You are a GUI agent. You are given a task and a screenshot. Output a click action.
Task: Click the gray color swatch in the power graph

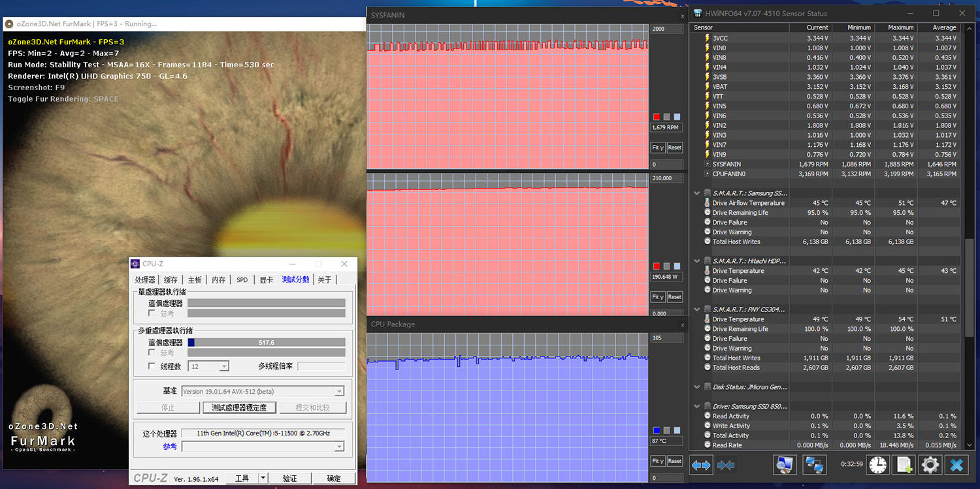pos(666,266)
